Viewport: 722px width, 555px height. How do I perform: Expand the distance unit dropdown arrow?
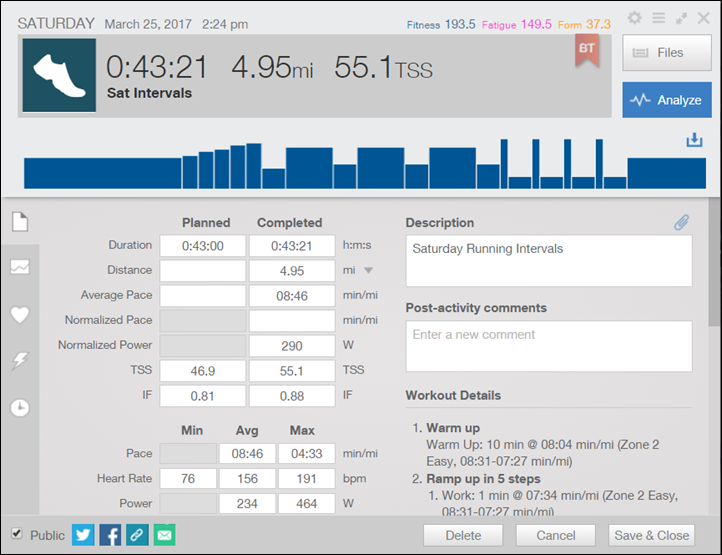[368, 271]
